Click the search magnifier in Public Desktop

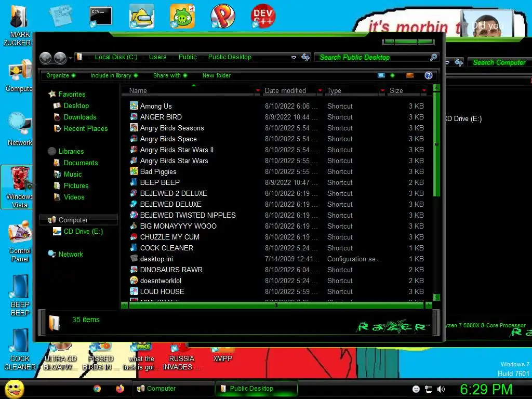pyautogui.click(x=433, y=57)
